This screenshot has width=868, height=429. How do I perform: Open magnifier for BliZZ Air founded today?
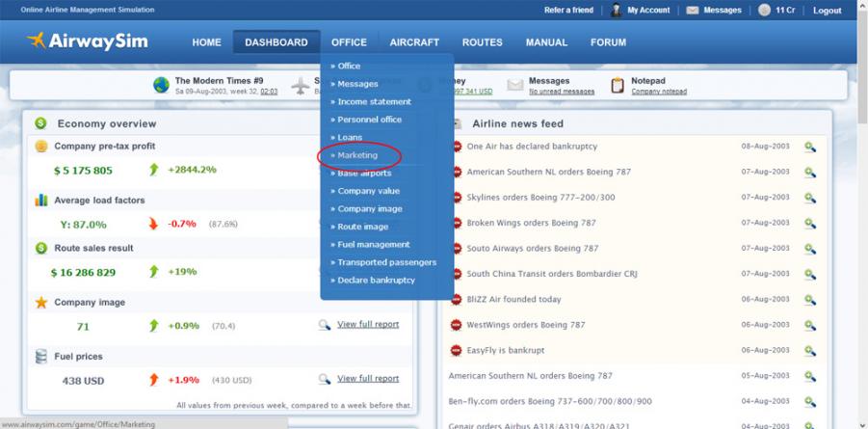[x=810, y=300]
